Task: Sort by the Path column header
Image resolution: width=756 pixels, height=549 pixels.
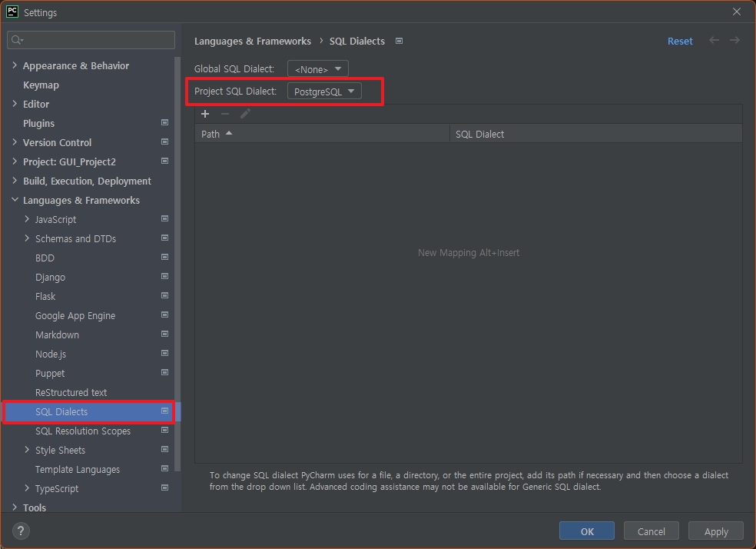Action: click(x=322, y=134)
